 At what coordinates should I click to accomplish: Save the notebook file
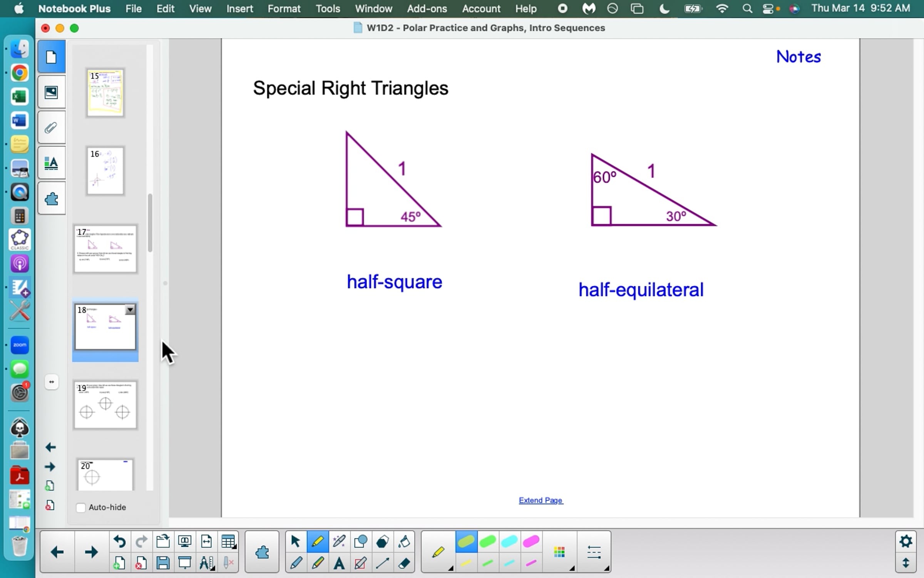click(163, 563)
